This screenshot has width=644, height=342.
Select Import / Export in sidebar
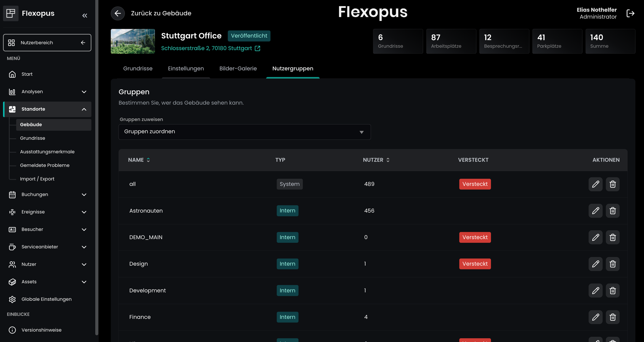[x=37, y=179]
